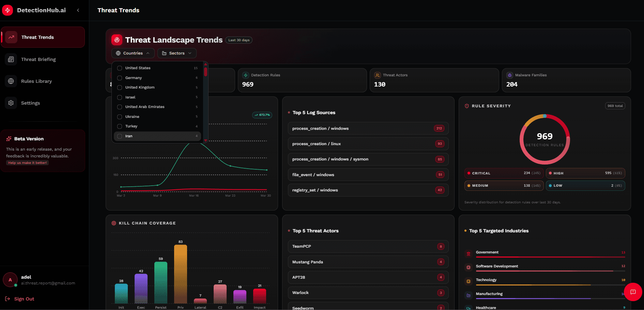Check the United States country checkbox
Viewport: 644px width, 310px height.
[x=119, y=68]
